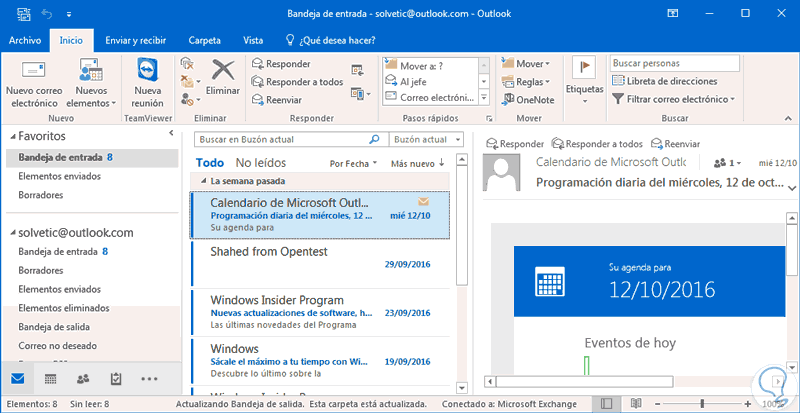Viewport: 800px width, 413px height.
Task: Collapse La semana pasada group
Action: point(204,181)
